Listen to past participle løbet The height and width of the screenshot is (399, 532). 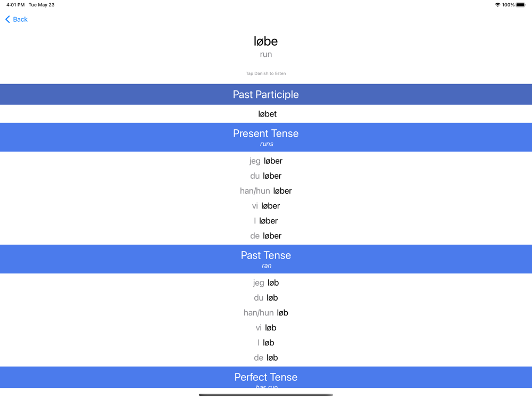[x=268, y=114]
